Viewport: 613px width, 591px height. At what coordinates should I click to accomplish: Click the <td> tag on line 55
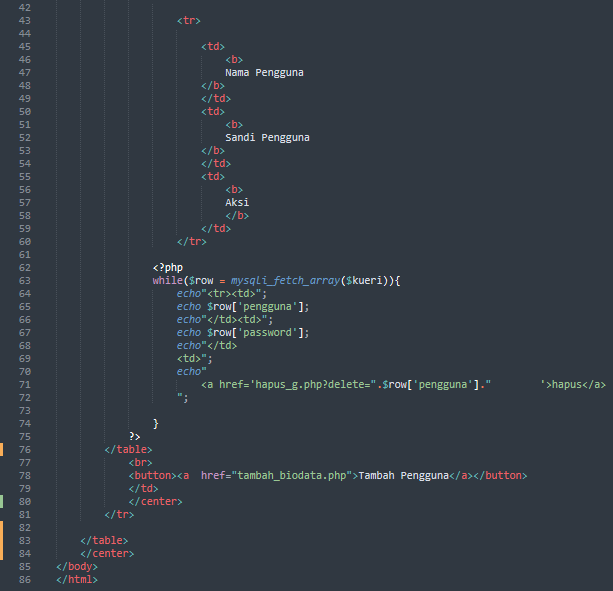point(213,177)
